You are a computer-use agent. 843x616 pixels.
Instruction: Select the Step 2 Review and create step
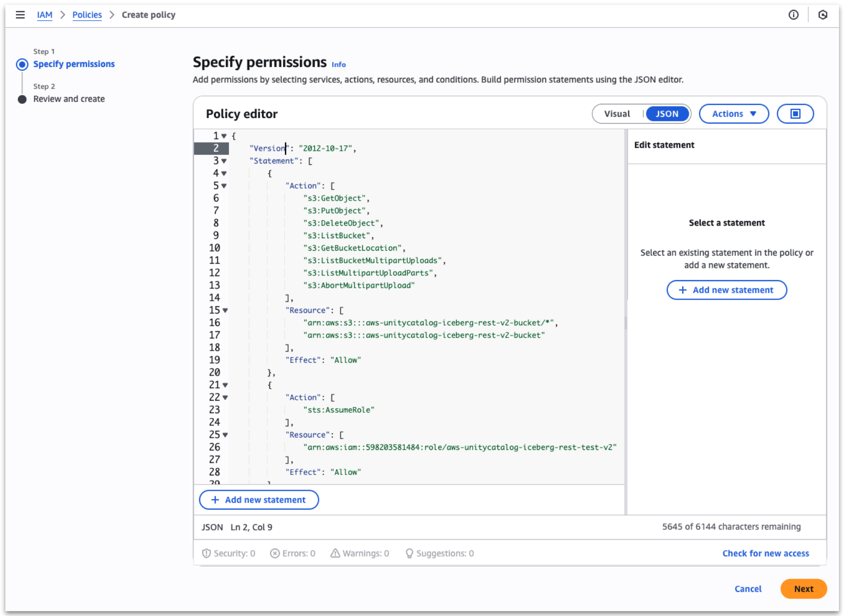(x=22, y=99)
